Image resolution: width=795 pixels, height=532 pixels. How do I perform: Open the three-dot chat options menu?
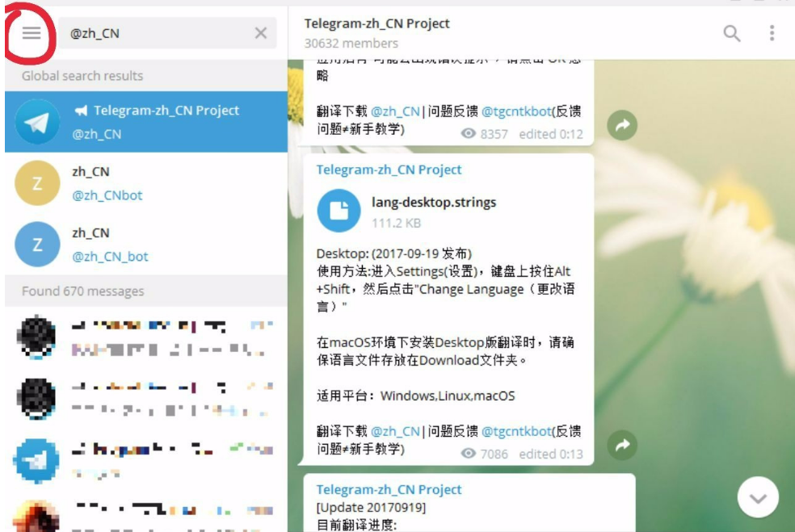(x=772, y=33)
